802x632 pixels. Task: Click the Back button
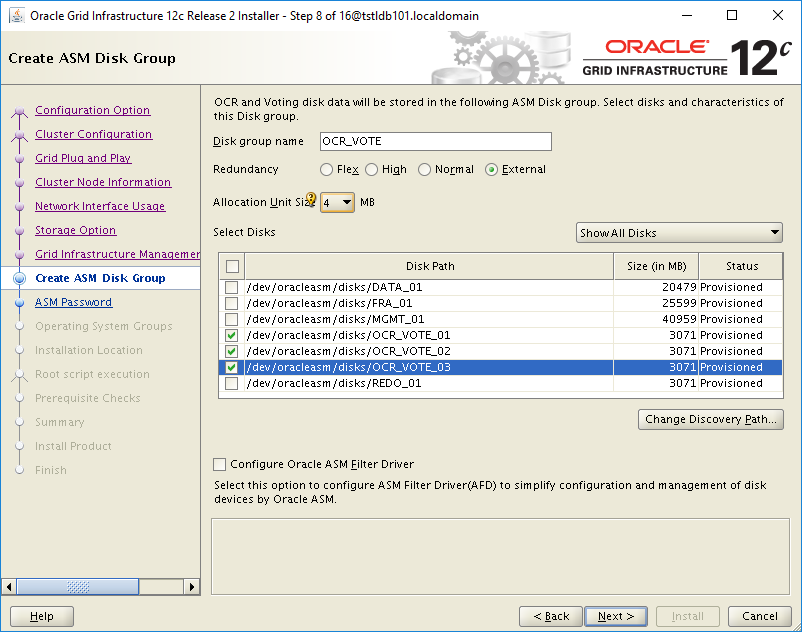pyautogui.click(x=551, y=616)
